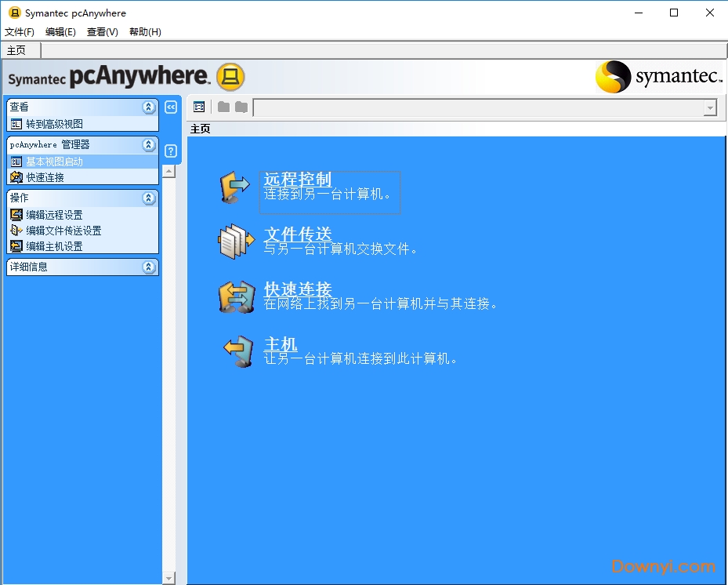
Task: Click the Quick Connect (快速连接) icon
Action: [236, 297]
